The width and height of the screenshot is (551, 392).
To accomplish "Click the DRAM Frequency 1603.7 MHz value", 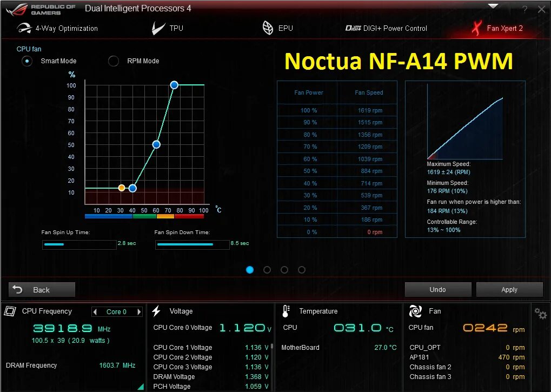I will (x=117, y=366).
